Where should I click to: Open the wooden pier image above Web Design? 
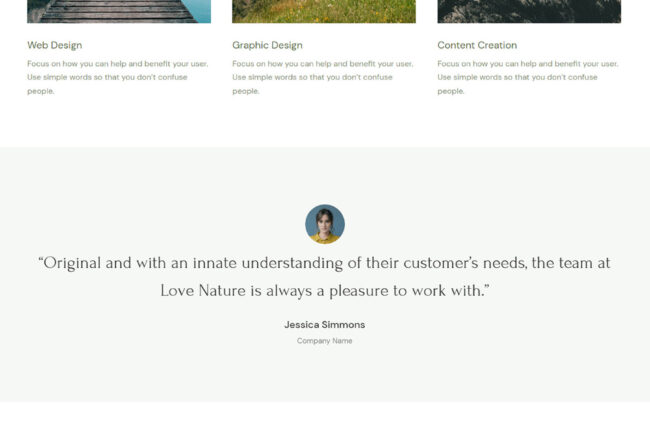[119, 11]
